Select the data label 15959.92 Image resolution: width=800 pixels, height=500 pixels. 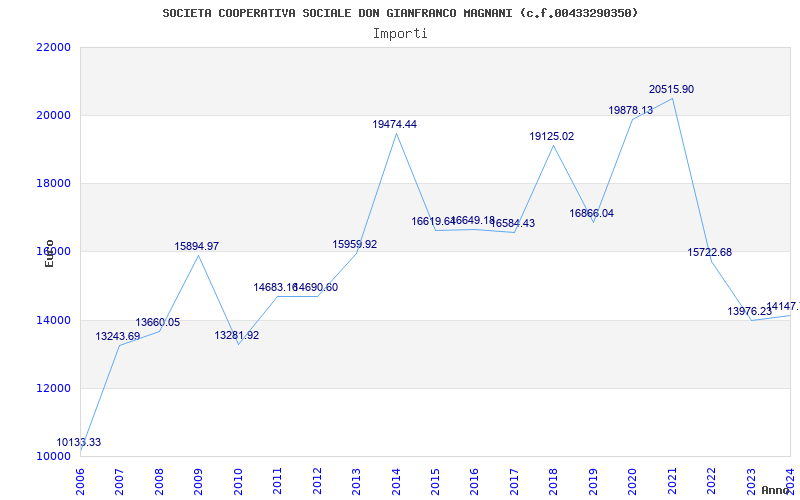click(355, 244)
